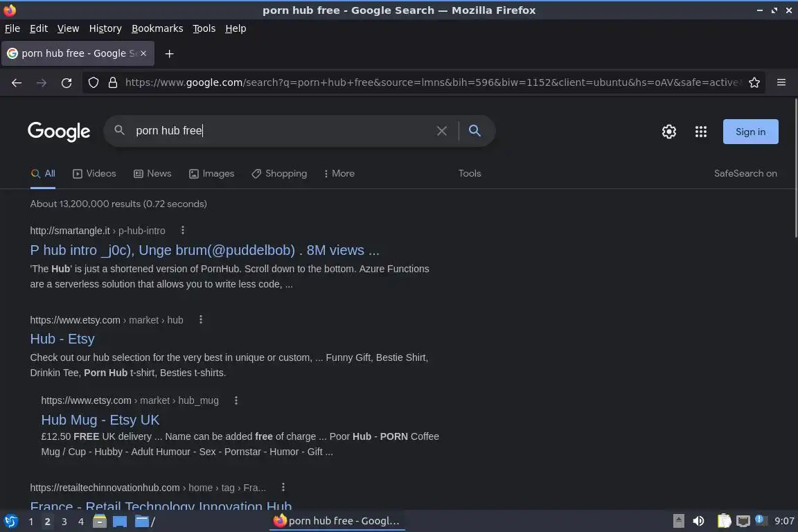Switch to workspace 1 in taskbar
798x532 pixels.
(x=31, y=522)
